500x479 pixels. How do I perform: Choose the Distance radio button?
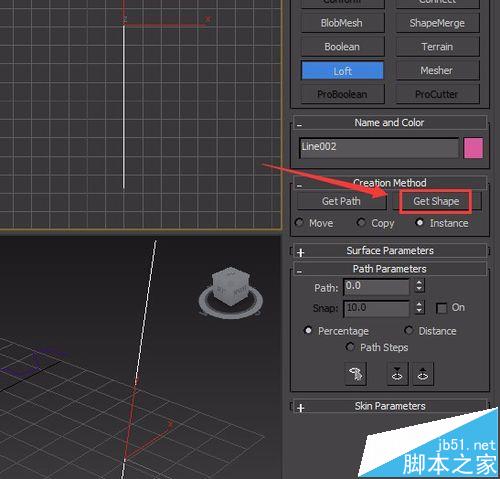tap(408, 330)
